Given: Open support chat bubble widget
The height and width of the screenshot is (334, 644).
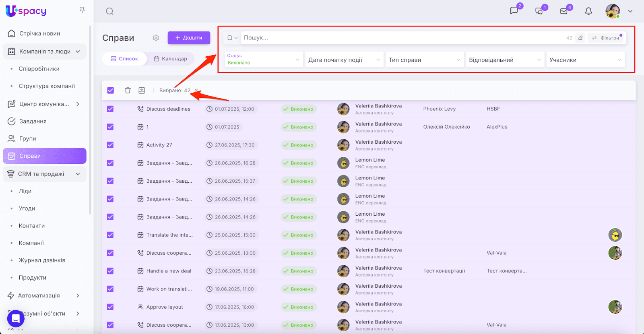Looking at the screenshot, I should click(16, 319).
